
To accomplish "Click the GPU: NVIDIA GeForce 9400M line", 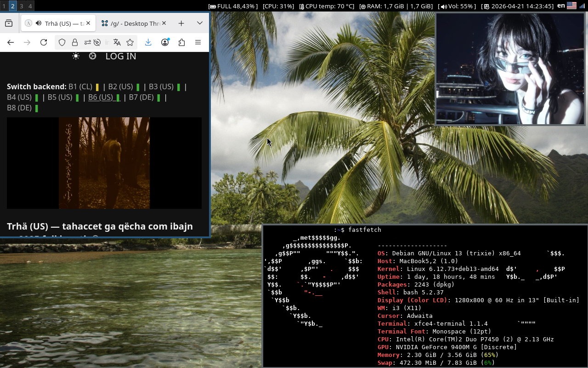I will click(x=447, y=347).
